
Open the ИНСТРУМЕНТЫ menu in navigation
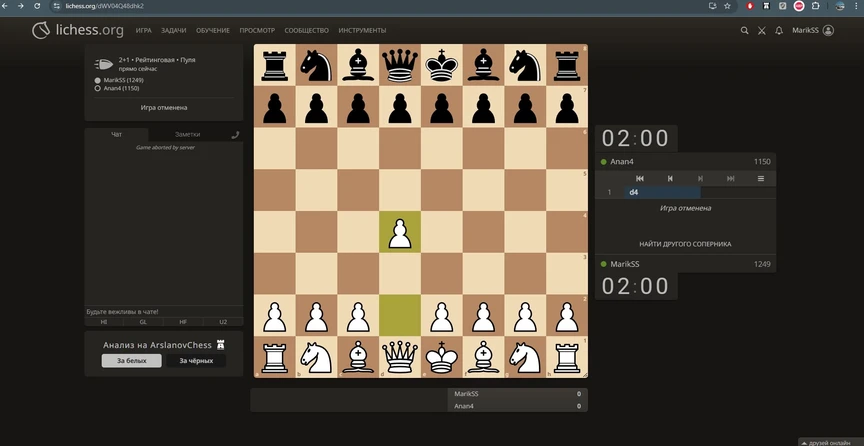[x=362, y=31]
